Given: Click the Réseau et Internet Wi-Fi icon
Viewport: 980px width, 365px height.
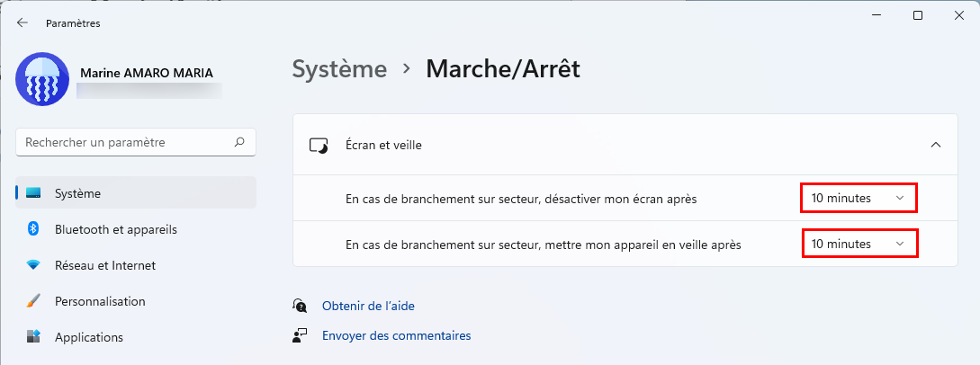Looking at the screenshot, I should click(34, 265).
